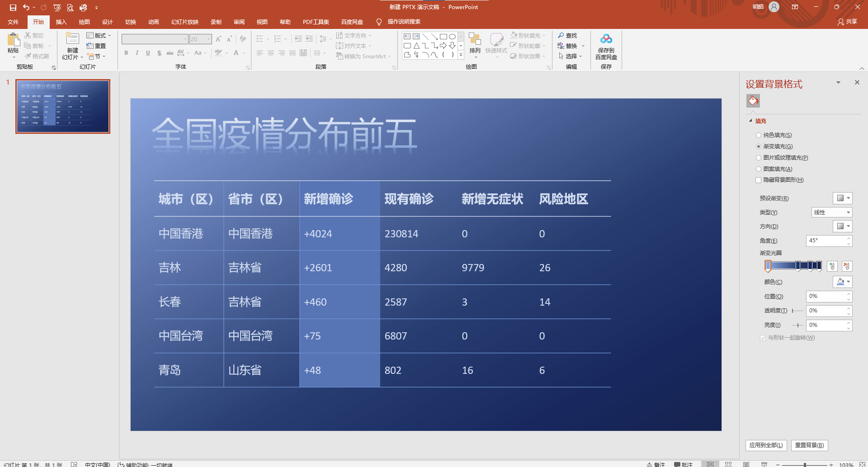The height and width of the screenshot is (467, 868).
Task: Uncheck the 与形状一起旋转 checkbox
Action: click(x=763, y=338)
